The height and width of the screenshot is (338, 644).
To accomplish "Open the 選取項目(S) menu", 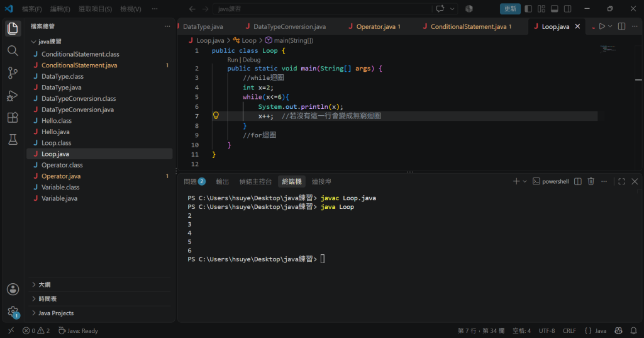I will point(96,9).
